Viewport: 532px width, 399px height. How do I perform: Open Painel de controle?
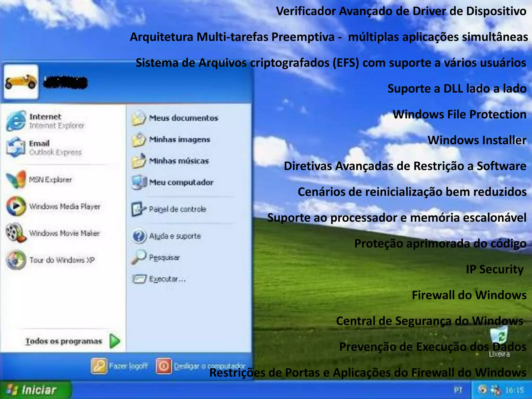pyautogui.click(x=169, y=209)
